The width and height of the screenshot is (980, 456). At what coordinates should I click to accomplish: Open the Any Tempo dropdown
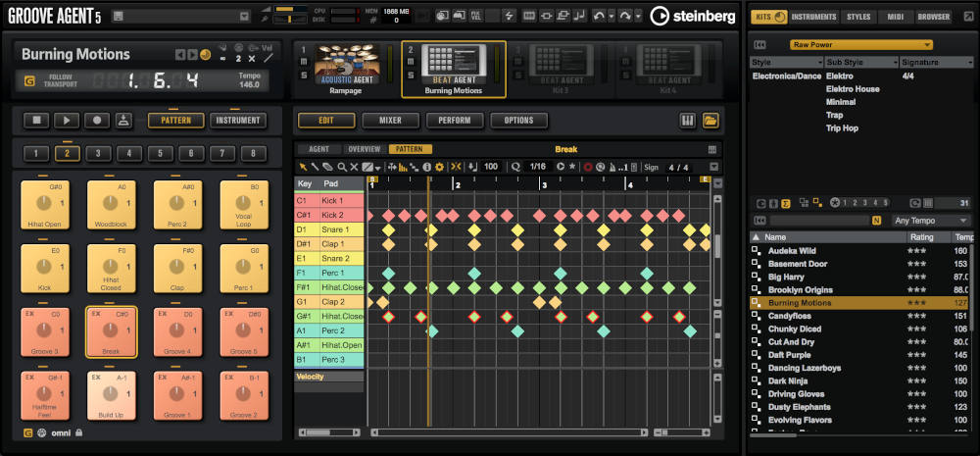pos(931,221)
